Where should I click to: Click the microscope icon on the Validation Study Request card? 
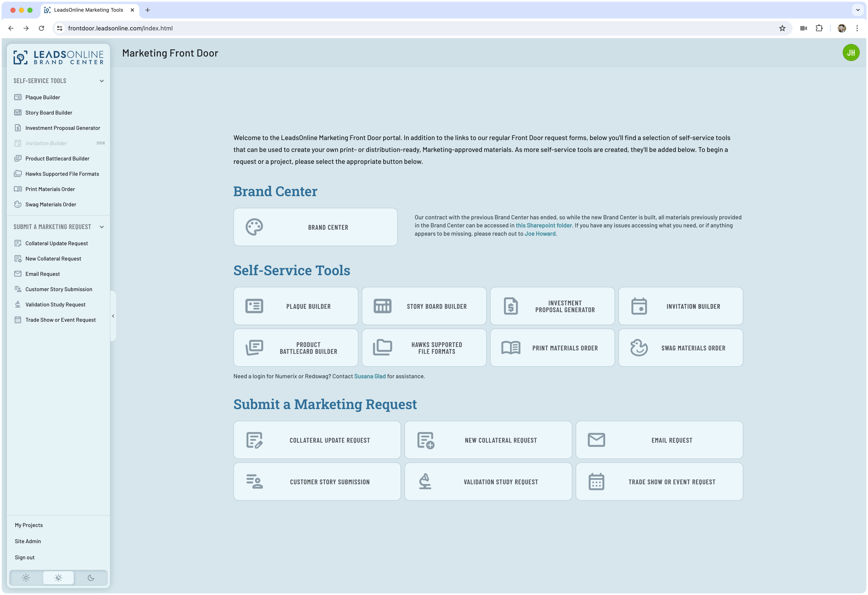coord(425,482)
